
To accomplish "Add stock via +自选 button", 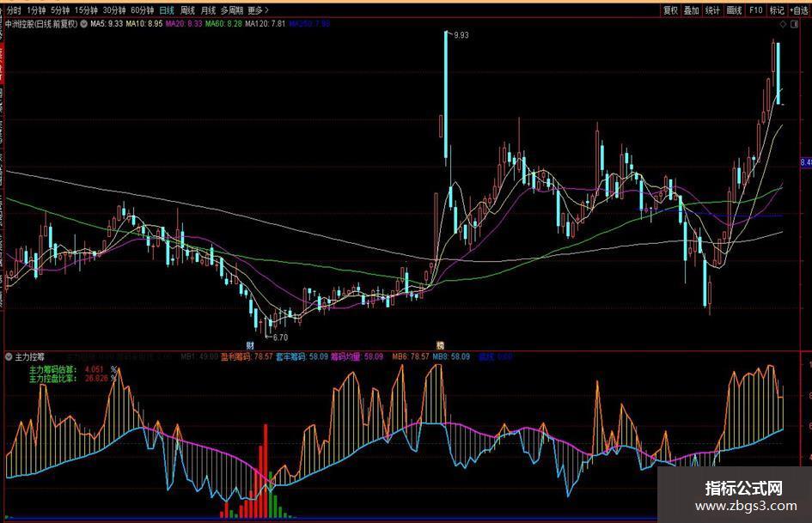I will (x=801, y=10).
